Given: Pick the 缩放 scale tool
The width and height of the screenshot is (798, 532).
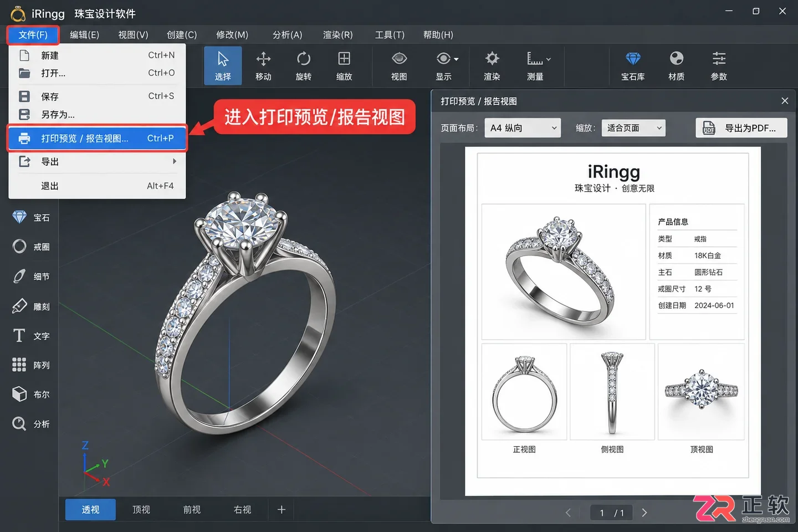Looking at the screenshot, I should pos(344,65).
